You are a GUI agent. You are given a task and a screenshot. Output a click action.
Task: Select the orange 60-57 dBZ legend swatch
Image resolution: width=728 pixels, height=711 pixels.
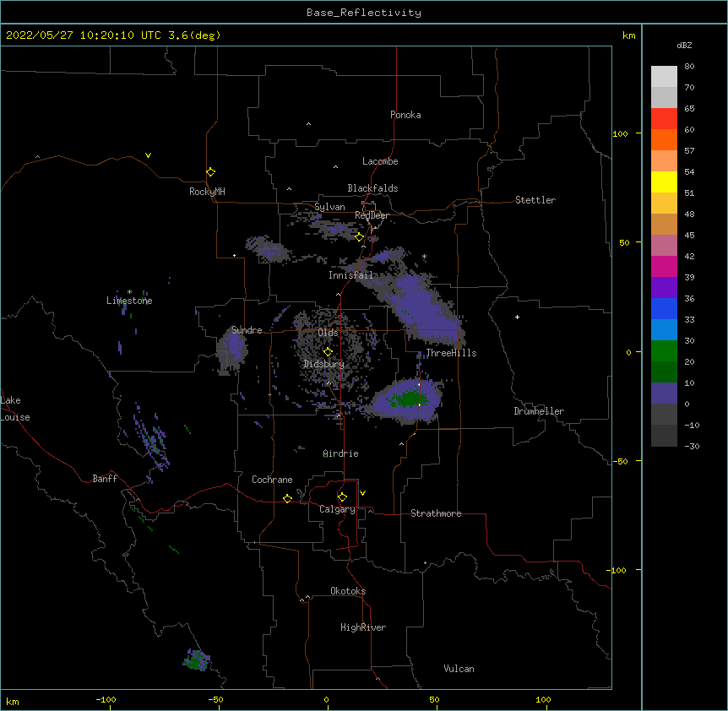pos(664,139)
